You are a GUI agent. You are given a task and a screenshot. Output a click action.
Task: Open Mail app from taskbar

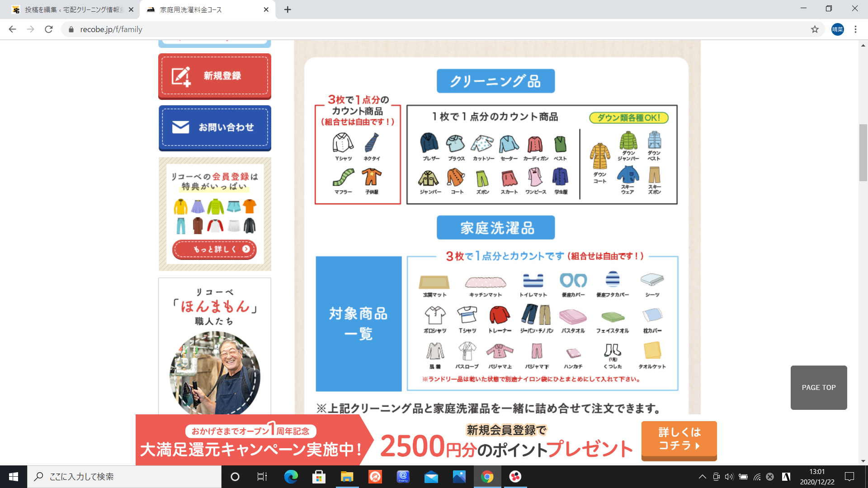(x=431, y=477)
